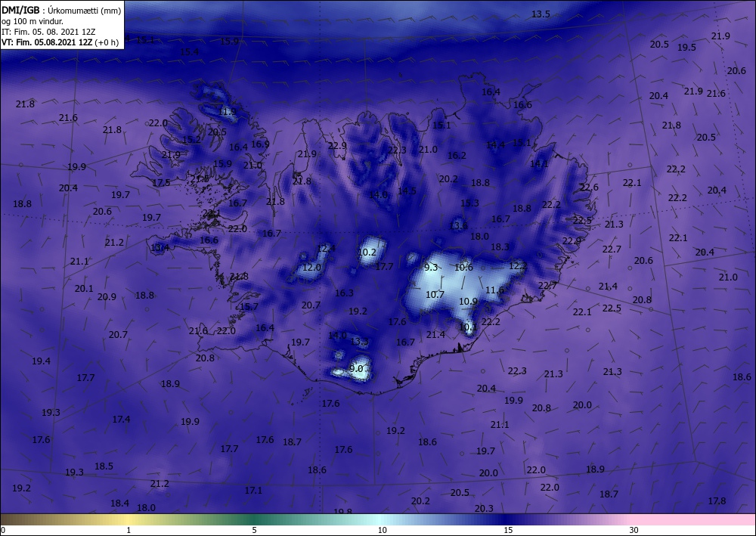Click the map value 14.4
756x536 pixels.
point(495,144)
